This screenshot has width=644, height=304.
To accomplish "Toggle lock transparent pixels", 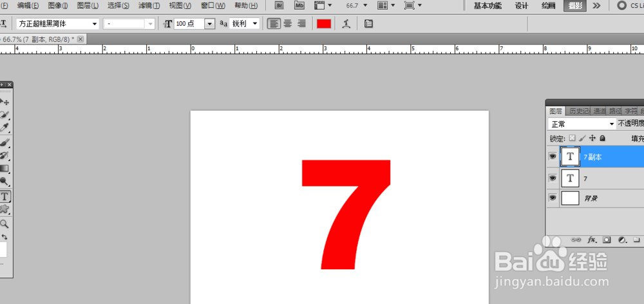I will tap(572, 138).
